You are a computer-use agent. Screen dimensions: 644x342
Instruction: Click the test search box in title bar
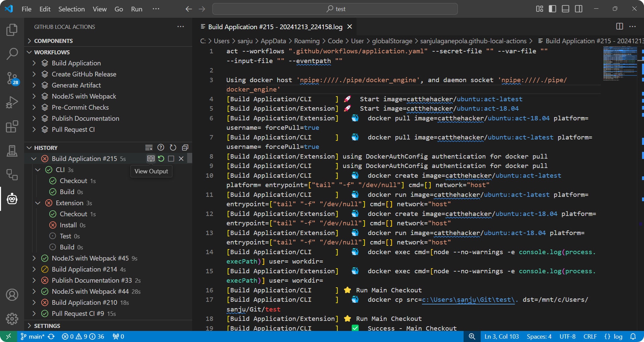(335, 9)
